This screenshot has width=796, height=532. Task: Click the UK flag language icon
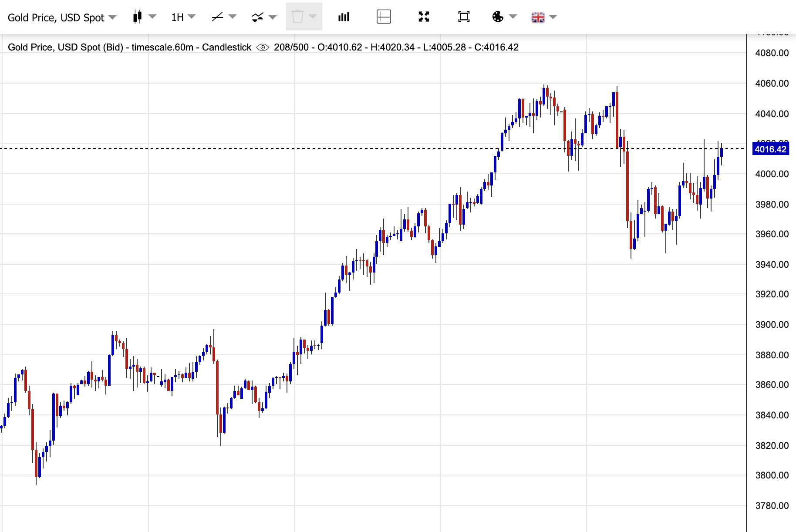(538, 17)
